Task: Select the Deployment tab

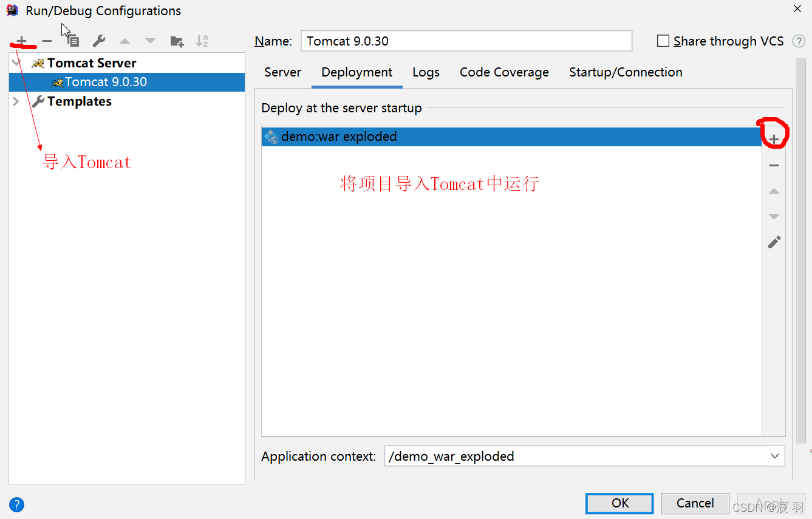Action: (357, 72)
